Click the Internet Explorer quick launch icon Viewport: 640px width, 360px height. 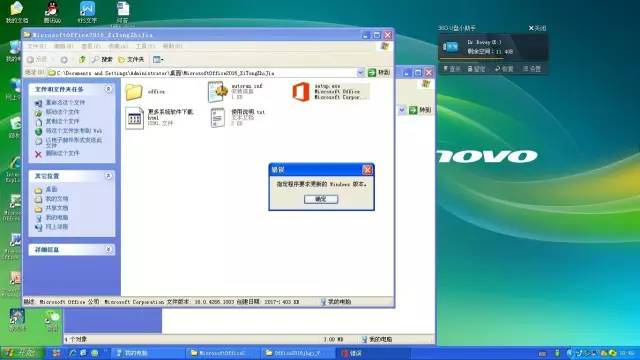tap(73, 353)
